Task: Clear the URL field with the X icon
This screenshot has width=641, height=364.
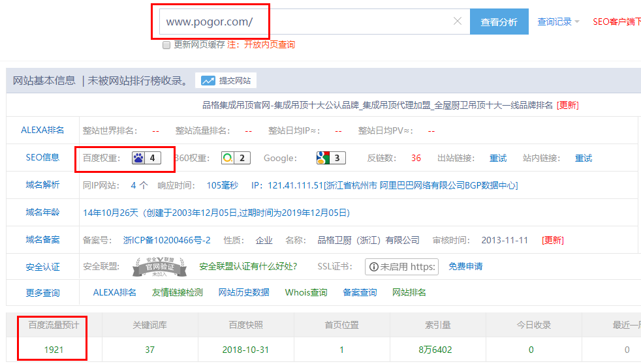Action: (x=458, y=22)
